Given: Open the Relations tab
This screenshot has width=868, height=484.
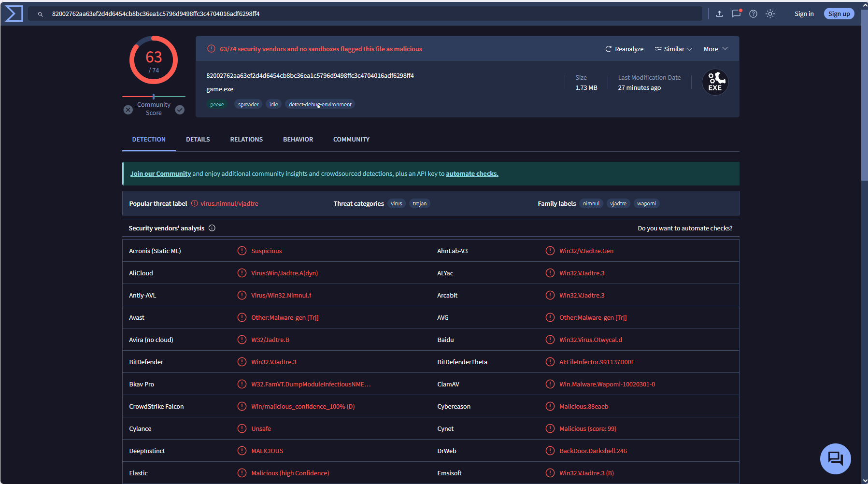Looking at the screenshot, I should [x=246, y=139].
